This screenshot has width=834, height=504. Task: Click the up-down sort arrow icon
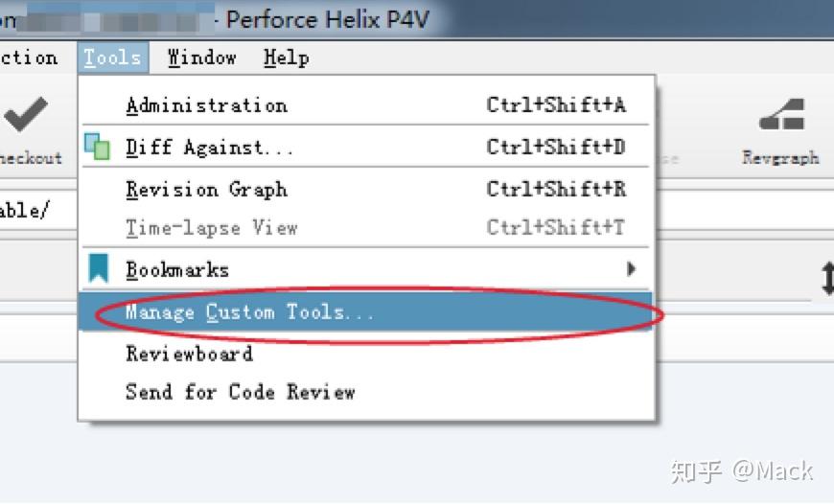tap(826, 279)
